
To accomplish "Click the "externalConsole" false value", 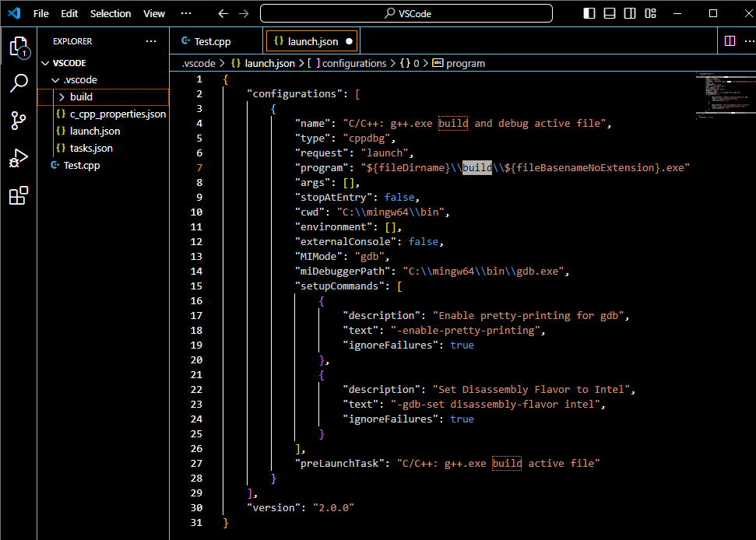I will click(x=424, y=241).
